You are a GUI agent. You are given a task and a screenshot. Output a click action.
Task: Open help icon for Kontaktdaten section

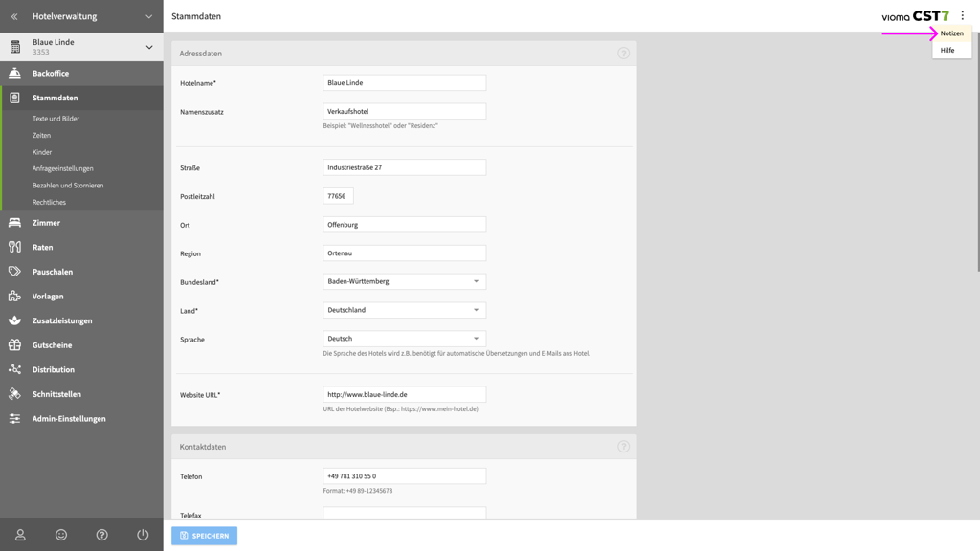coord(623,447)
